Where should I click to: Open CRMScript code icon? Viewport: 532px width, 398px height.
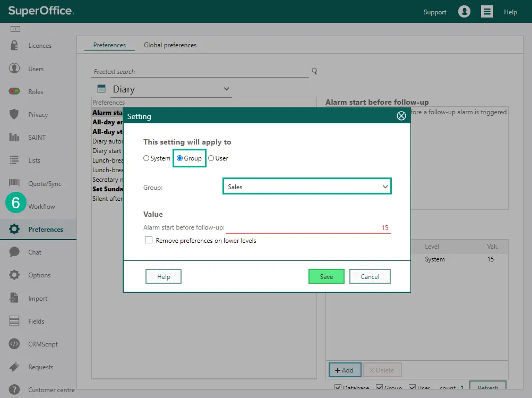[x=14, y=344]
